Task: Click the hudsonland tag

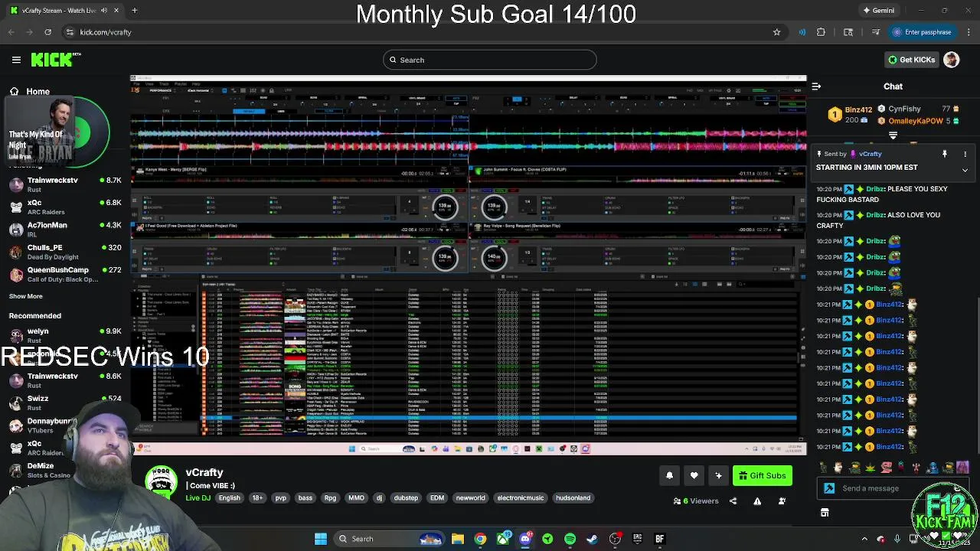Action: click(573, 498)
